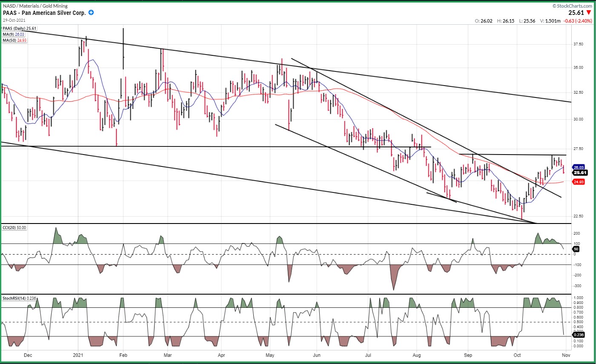596x364 pixels.
Task: Click the Oct month label on the time axis
Action: click(517, 355)
